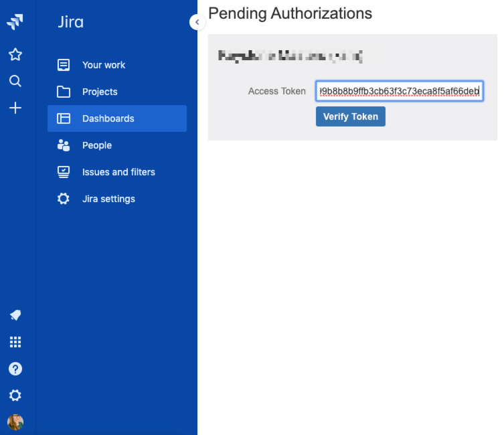Open the search magnifier icon
This screenshot has width=504, height=435.
(15, 81)
